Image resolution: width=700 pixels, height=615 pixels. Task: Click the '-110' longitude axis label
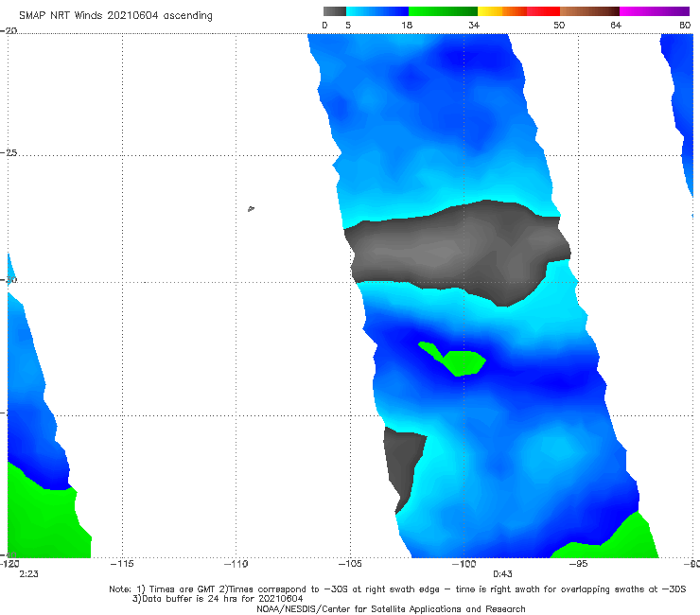tap(236, 564)
